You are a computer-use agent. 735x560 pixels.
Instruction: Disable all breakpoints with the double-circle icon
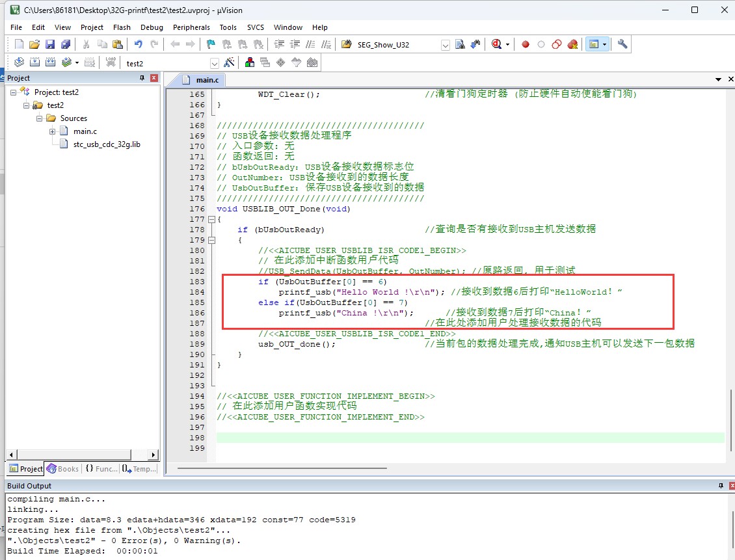tap(557, 44)
